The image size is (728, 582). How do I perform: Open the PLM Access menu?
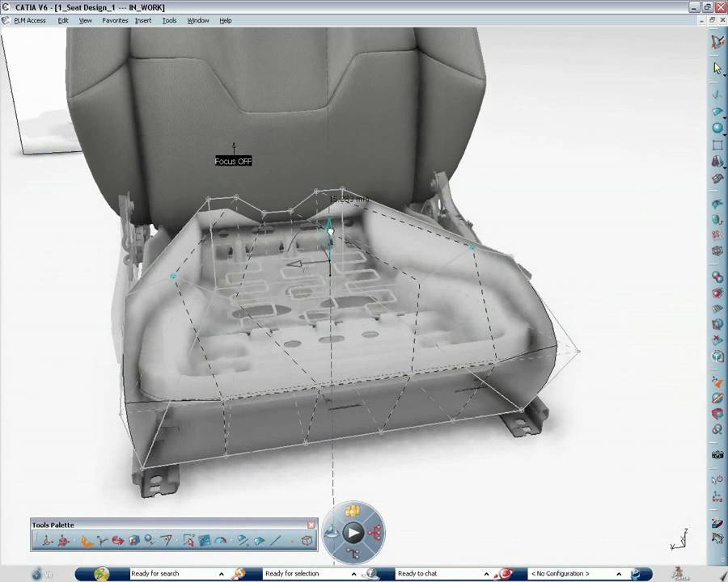pyautogui.click(x=30, y=20)
